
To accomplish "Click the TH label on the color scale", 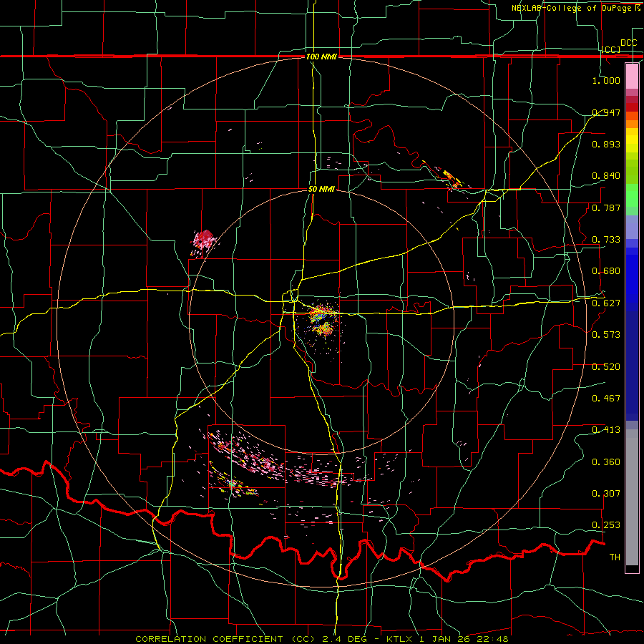I will pos(615,557).
